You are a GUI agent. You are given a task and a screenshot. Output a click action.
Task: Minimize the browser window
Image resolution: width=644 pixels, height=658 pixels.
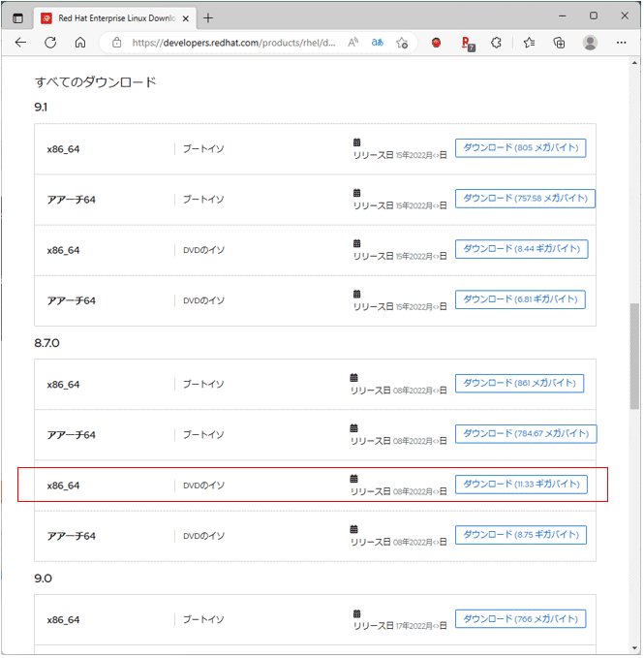[x=563, y=16]
